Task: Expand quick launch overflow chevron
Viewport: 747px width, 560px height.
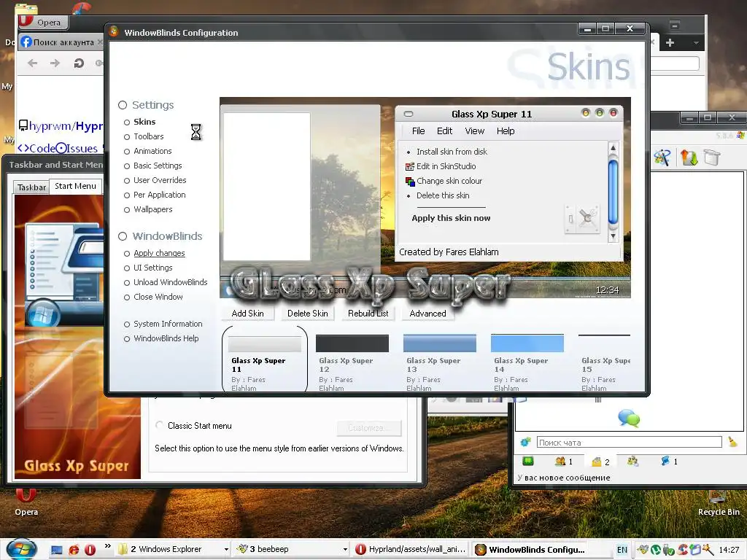Action: click(x=108, y=545)
